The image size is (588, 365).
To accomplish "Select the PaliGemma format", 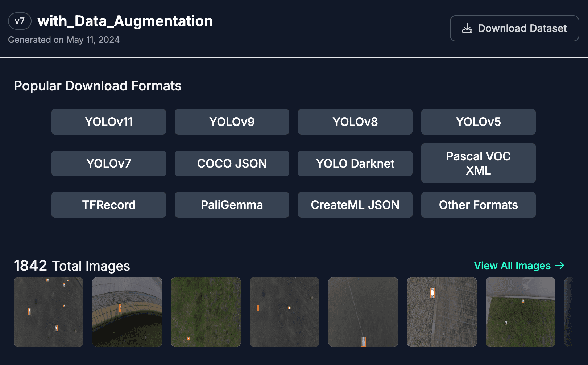I will coord(232,205).
